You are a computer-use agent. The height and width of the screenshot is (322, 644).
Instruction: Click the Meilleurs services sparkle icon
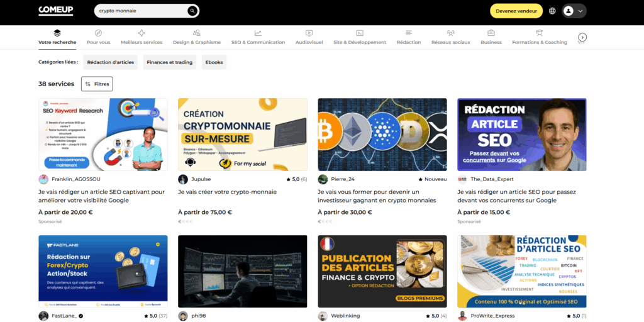(142, 33)
